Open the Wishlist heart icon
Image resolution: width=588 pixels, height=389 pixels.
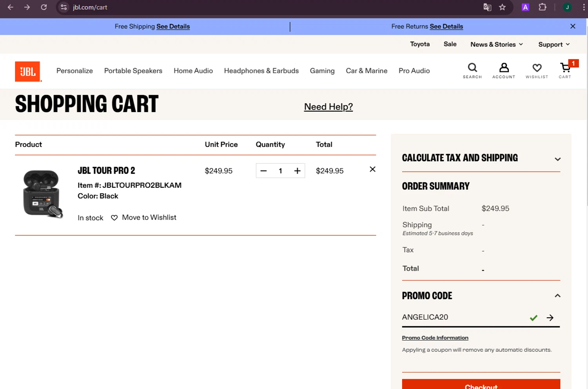(x=537, y=71)
